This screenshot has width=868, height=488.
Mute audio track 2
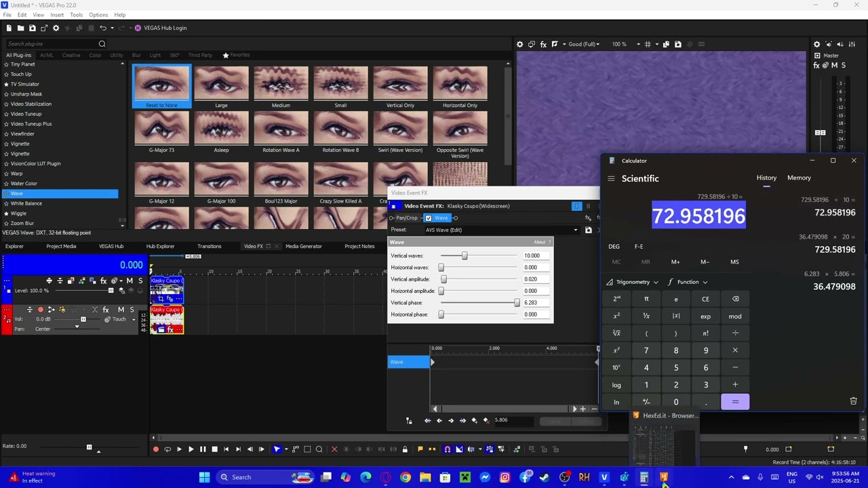click(x=121, y=310)
